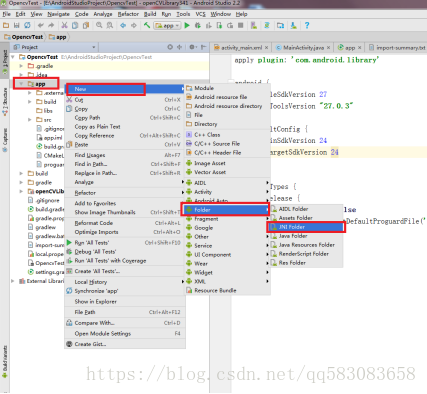Select JNI Folder in the submenu
The image size is (427, 394).
pos(306,227)
